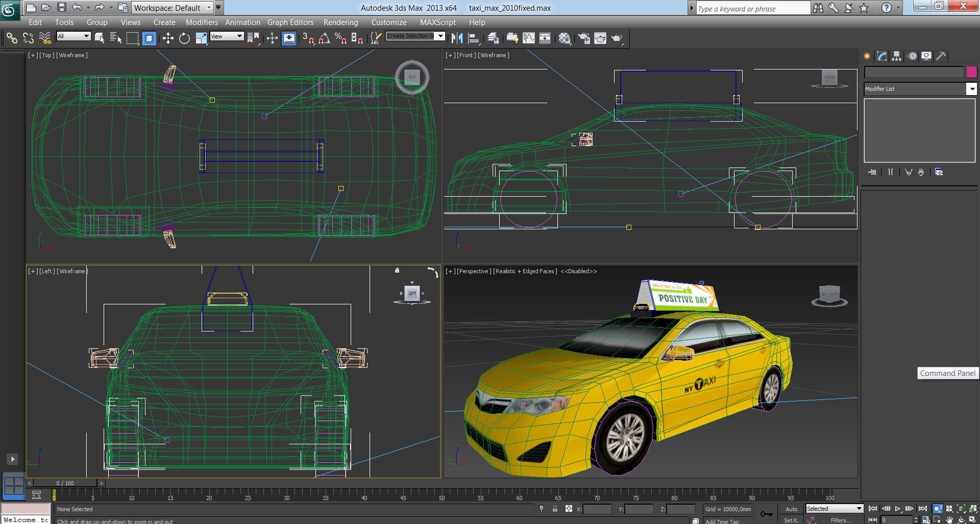This screenshot has height=524, width=980.
Task: Open the Curve Editor icon
Action: 529,38
